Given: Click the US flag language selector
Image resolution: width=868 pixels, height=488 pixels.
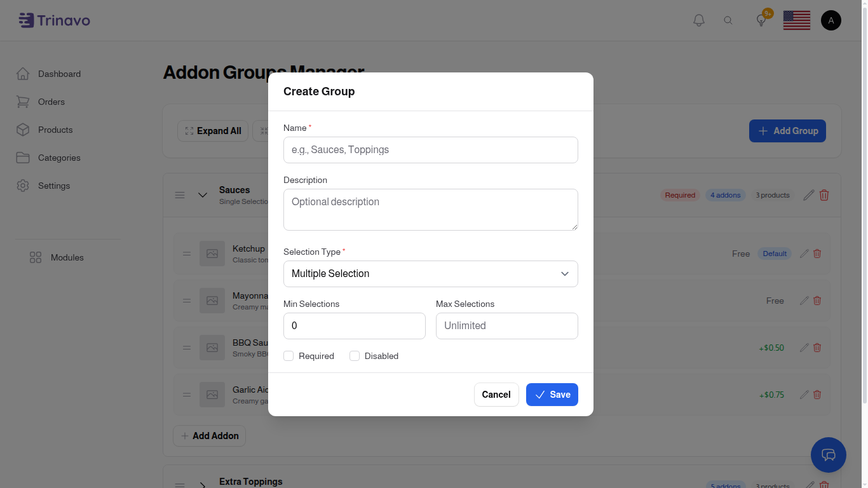Looking at the screenshot, I should (796, 20).
